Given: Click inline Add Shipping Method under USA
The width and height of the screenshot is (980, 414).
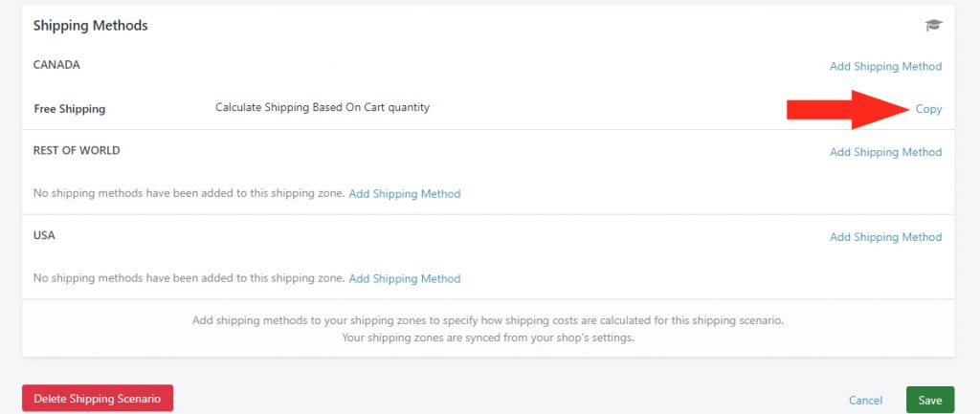Looking at the screenshot, I should click(404, 279).
